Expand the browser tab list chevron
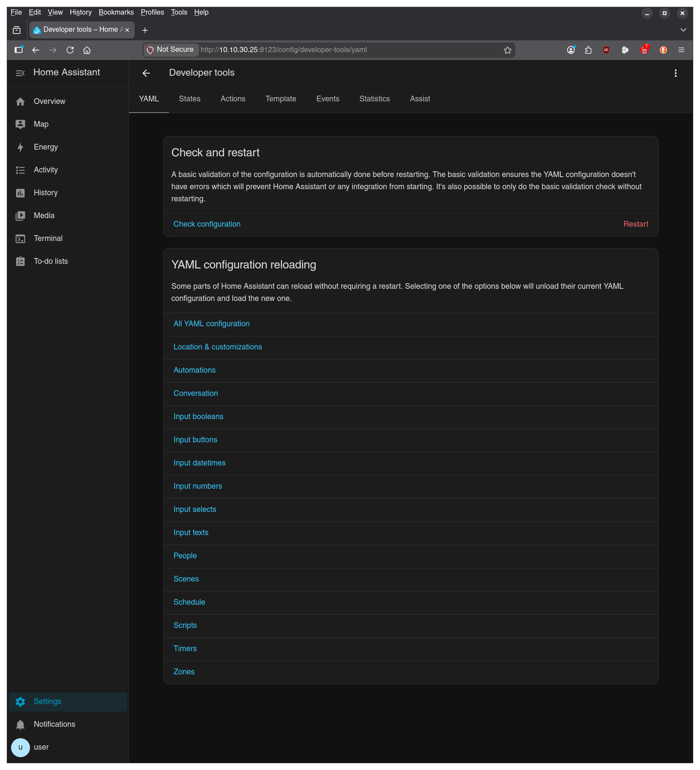This screenshot has height=770, width=700. [683, 30]
